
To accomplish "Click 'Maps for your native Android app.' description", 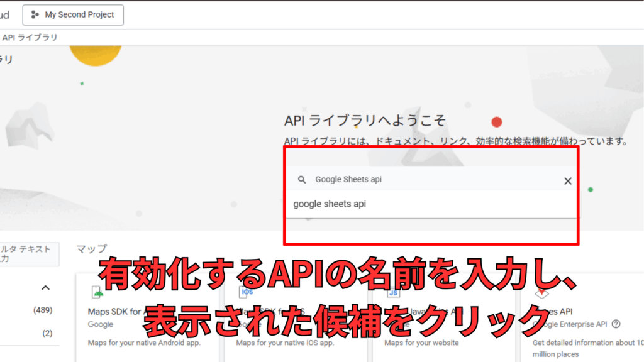I will 144,343.
